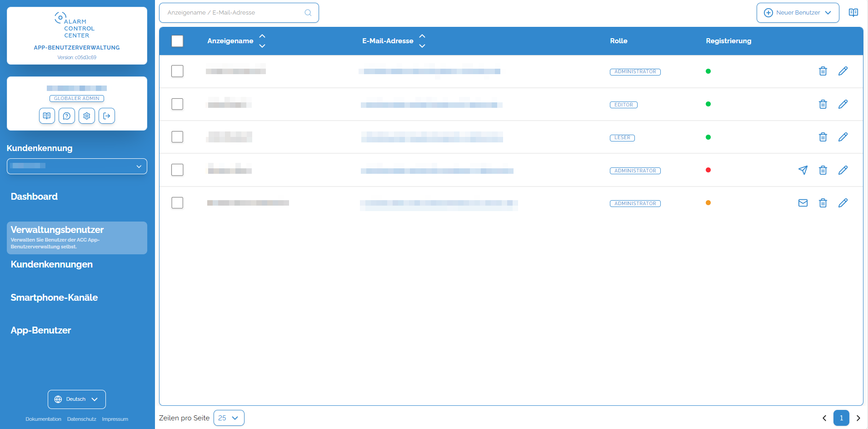The width and height of the screenshot is (868, 429).
Task: Go to previous page arrow
Action: pyautogui.click(x=824, y=418)
